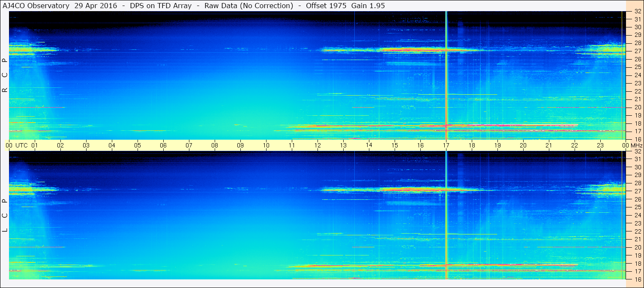Select the 09 hour mark on time axis
This screenshot has height=288, width=644.
click(240, 145)
